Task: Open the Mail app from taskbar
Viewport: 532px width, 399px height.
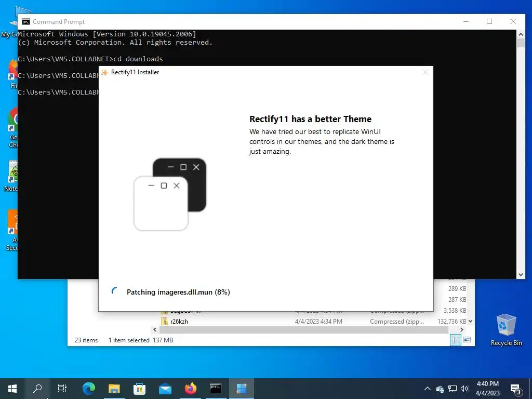Action: click(x=165, y=389)
